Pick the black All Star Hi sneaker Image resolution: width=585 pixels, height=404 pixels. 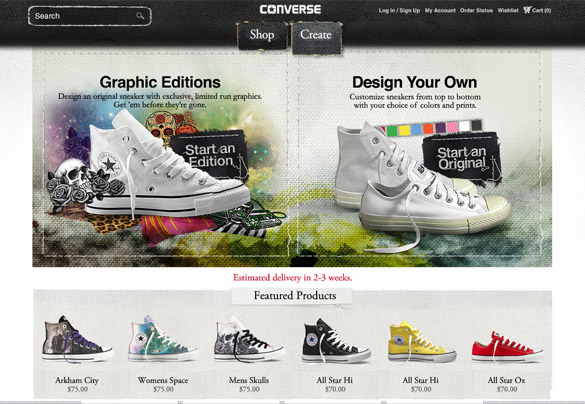pos(335,341)
